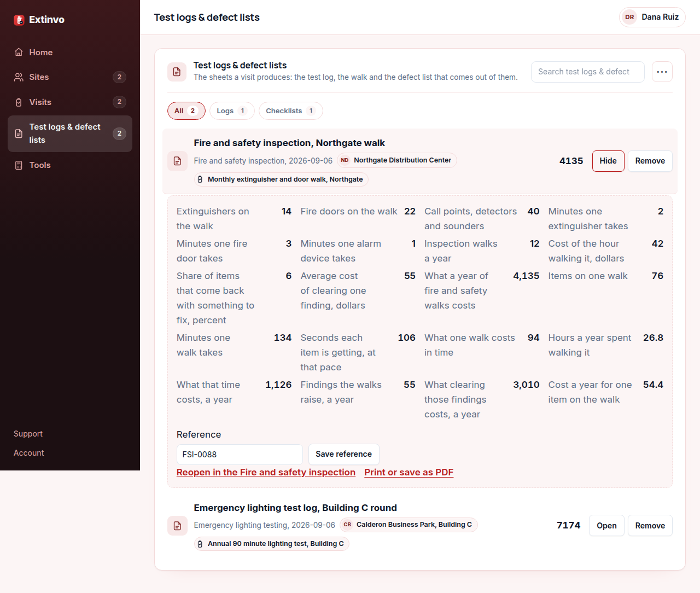Open Sites in sidebar
Image resolution: width=700 pixels, height=593 pixels.
point(70,77)
